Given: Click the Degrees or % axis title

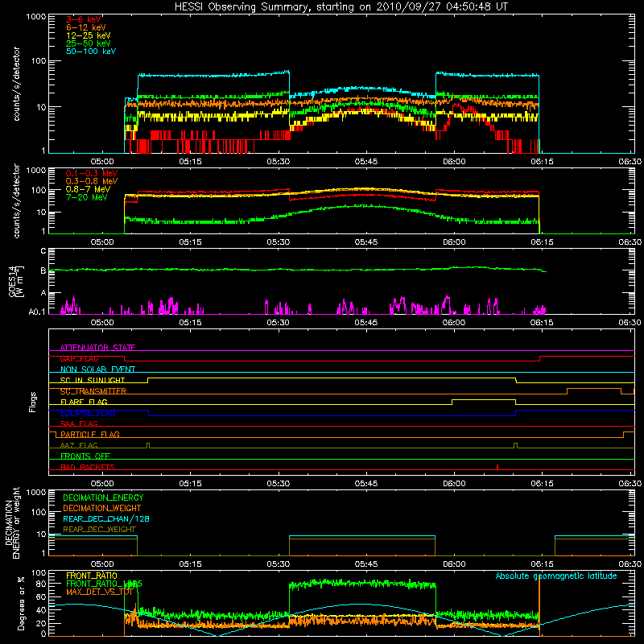Looking at the screenshot, I should coord(22,603).
